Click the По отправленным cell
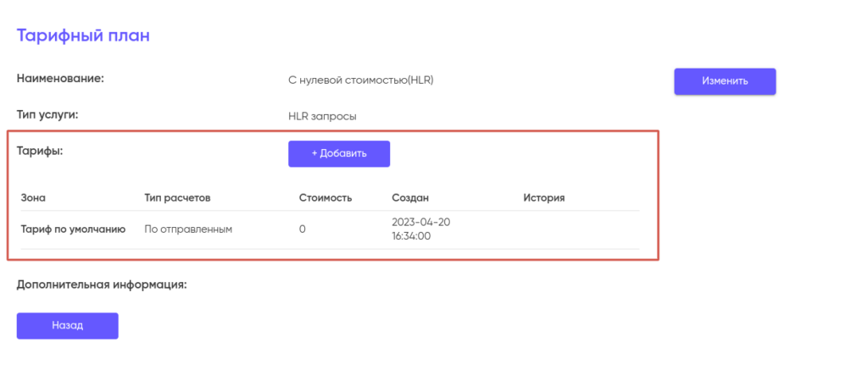 coord(188,229)
